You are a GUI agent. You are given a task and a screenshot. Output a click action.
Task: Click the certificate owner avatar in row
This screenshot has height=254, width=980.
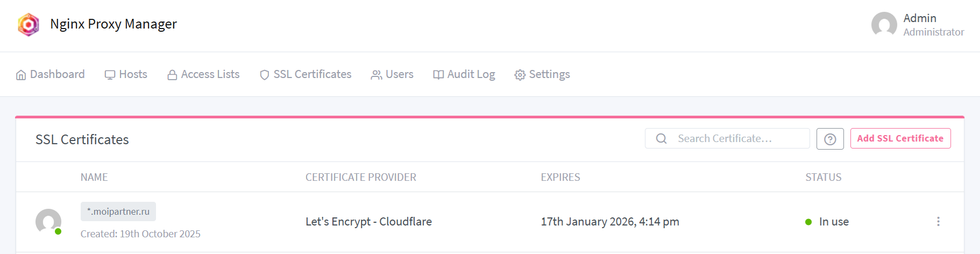point(48,222)
